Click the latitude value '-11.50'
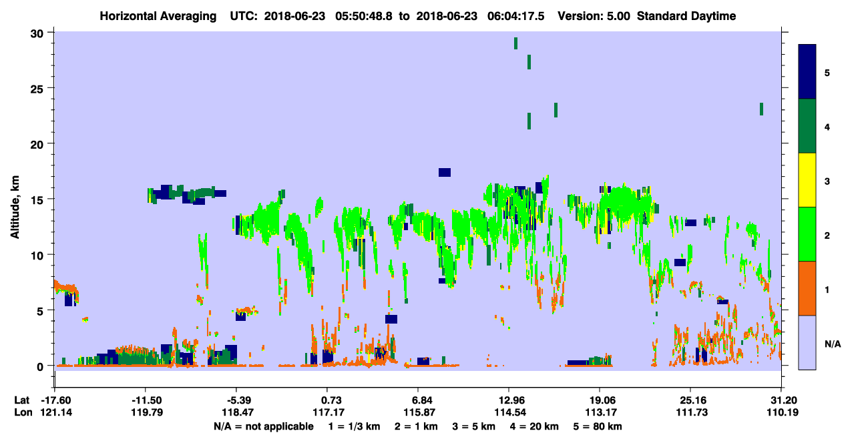This screenshot has height=445, width=868. point(146,400)
